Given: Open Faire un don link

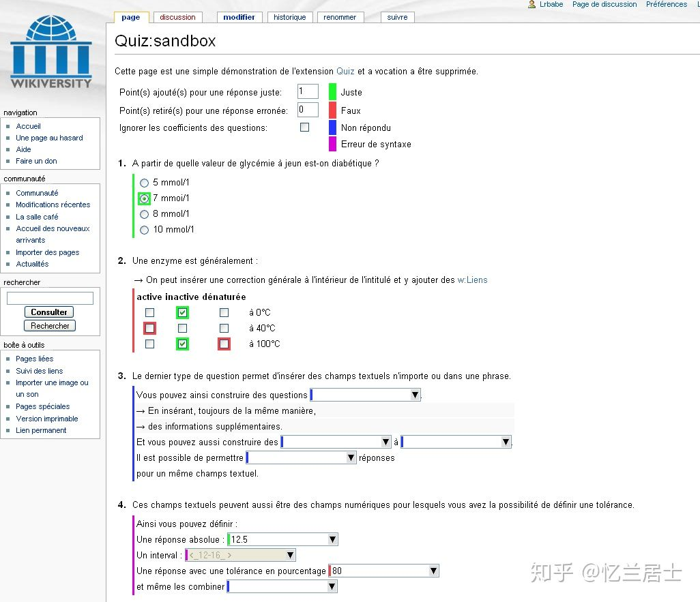Looking at the screenshot, I should [x=36, y=161].
